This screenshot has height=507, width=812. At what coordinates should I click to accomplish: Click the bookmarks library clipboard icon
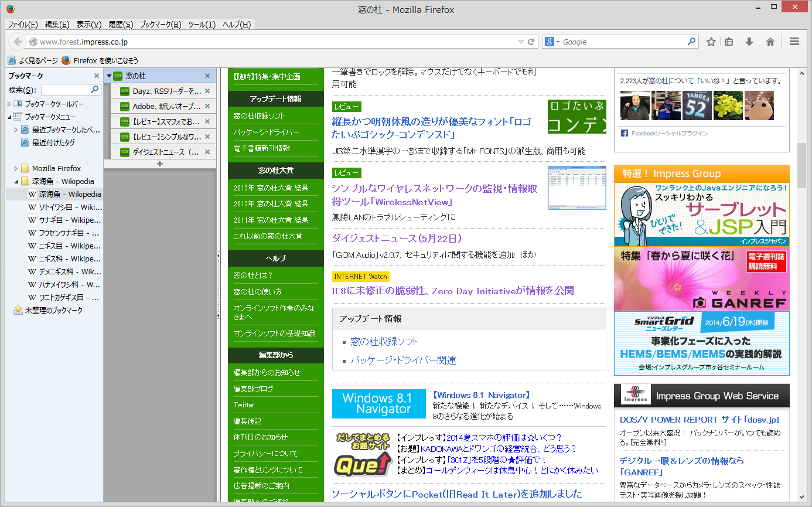tap(729, 42)
